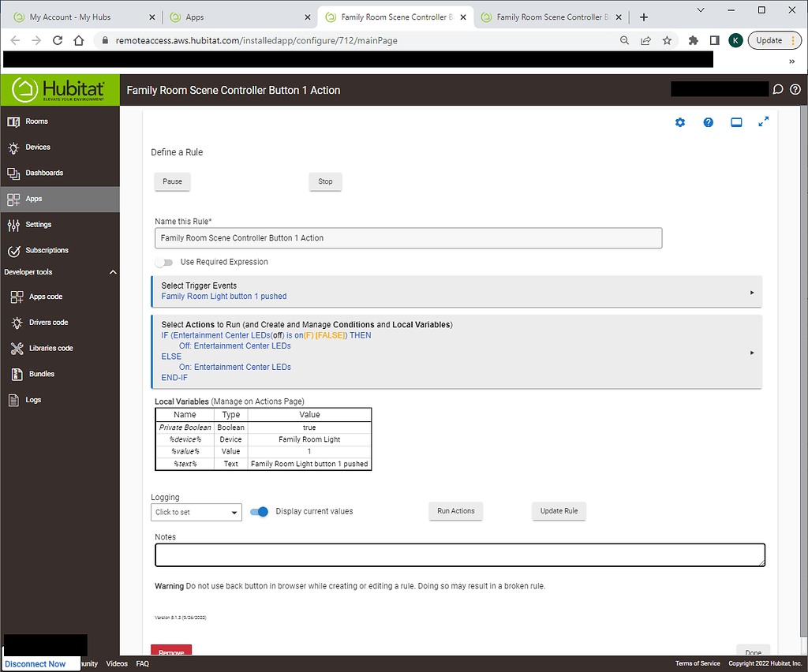Open Devices in the sidebar
The height and width of the screenshot is (672, 808).
(x=38, y=147)
